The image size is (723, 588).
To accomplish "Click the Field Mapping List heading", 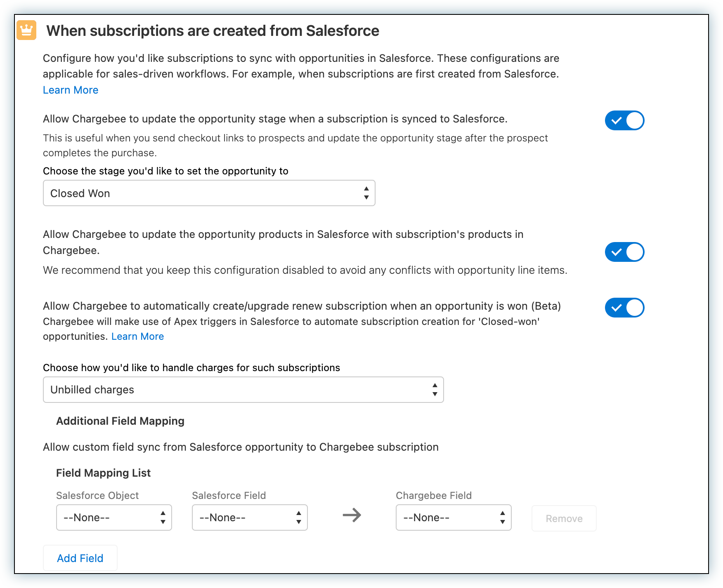I will click(103, 473).
